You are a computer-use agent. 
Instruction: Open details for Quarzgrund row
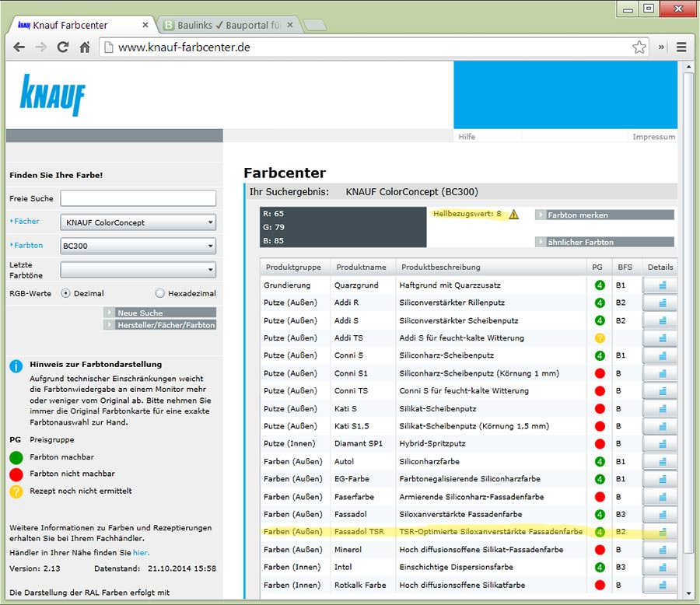(660, 285)
